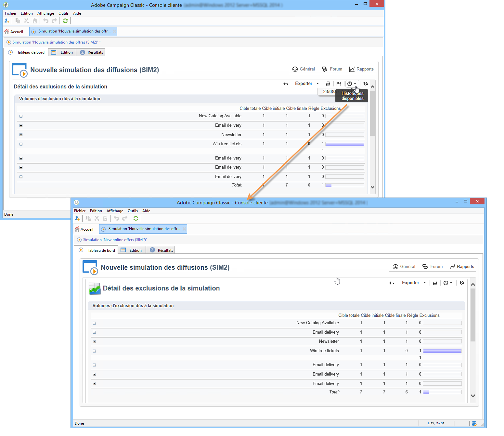Screen dimensions: 504x436
Task: Refresh the report in the back window
Action: pos(366,84)
